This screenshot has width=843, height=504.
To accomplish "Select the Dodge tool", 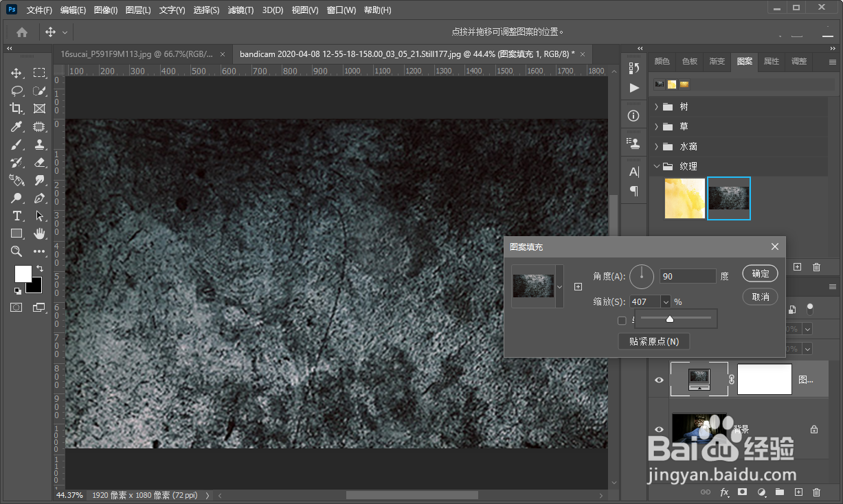I will click(16, 198).
